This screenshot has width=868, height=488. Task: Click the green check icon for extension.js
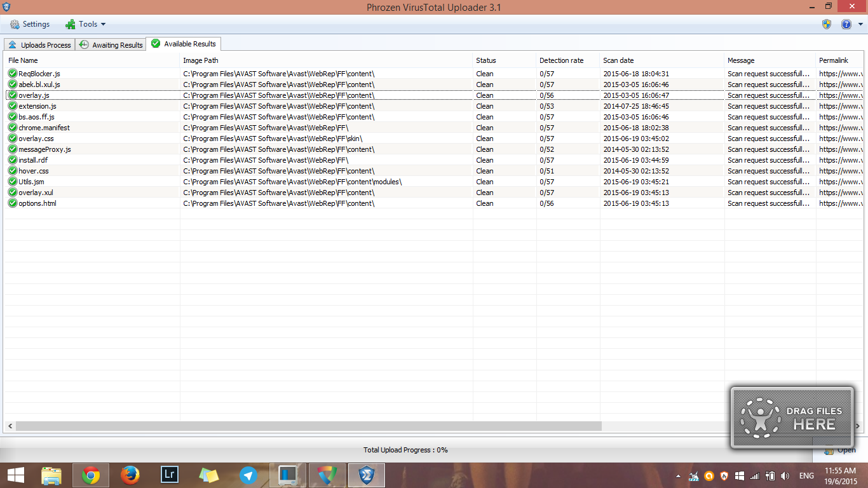[x=12, y=106]
